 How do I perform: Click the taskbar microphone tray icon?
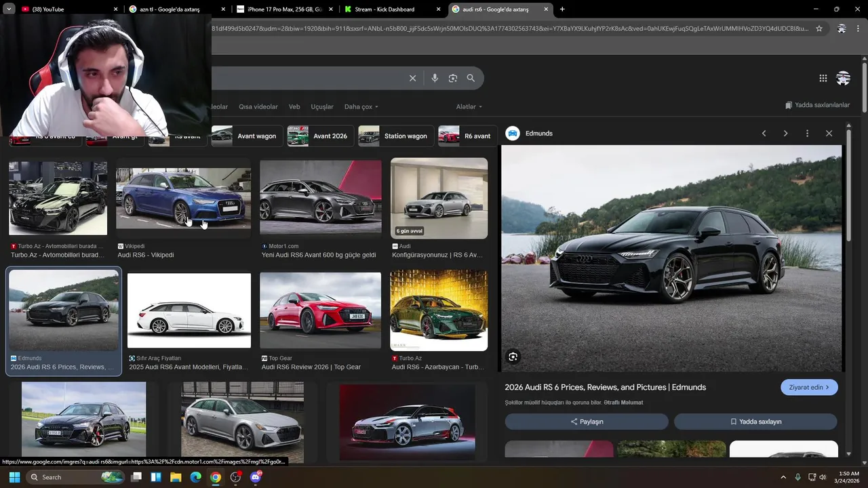coord(797,477)
